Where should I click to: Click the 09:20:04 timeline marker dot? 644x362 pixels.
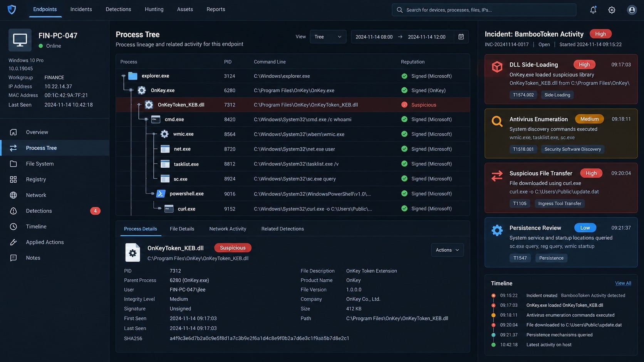pos(493,325)
